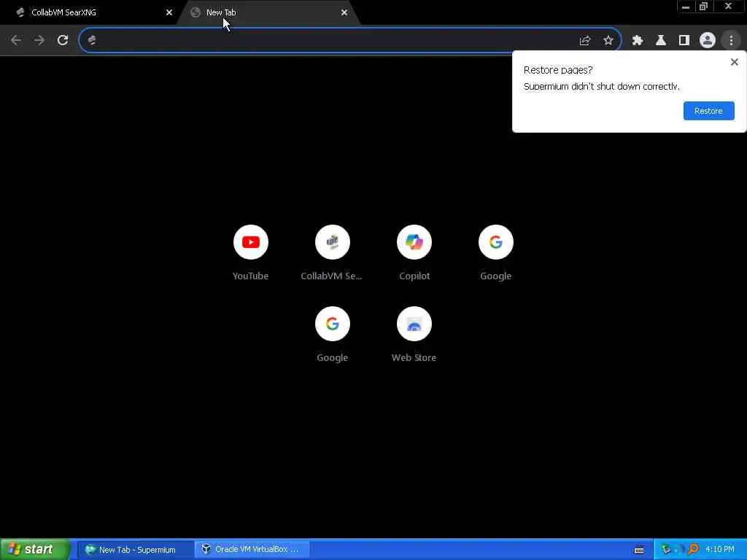Image resolution: width=747 pixels, height=560 pixels.
Task: Restore down the Supermium window
Action: point(703,7)
